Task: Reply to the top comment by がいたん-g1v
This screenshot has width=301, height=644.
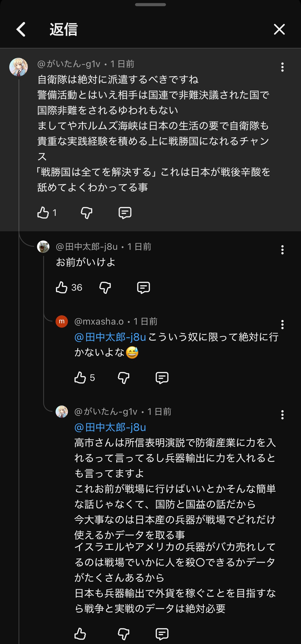Action: pos(125,213)
